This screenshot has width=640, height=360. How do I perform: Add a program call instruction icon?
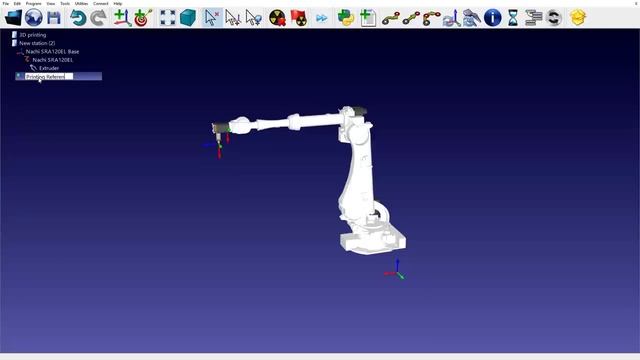tap(533, 18)
